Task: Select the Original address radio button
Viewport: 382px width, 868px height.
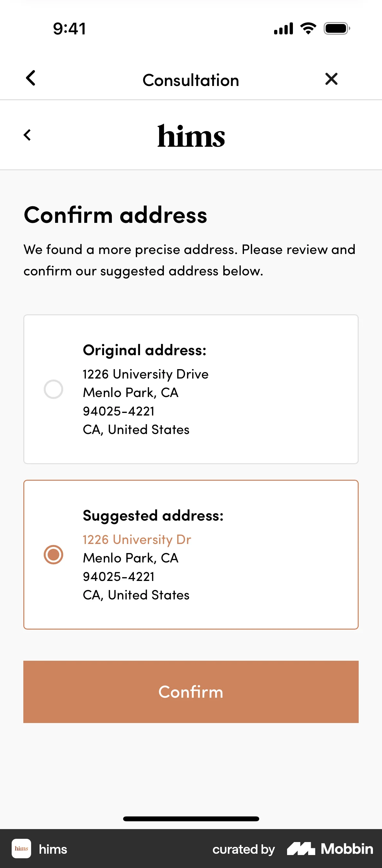Action: (x=53, y=389)
